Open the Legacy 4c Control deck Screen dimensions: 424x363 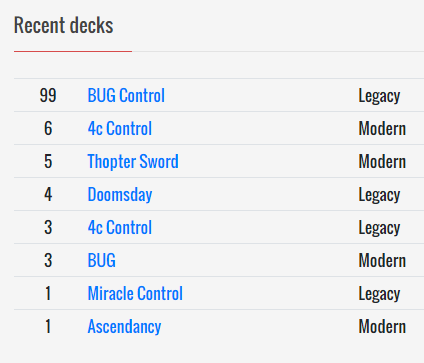tap(120, 227)
